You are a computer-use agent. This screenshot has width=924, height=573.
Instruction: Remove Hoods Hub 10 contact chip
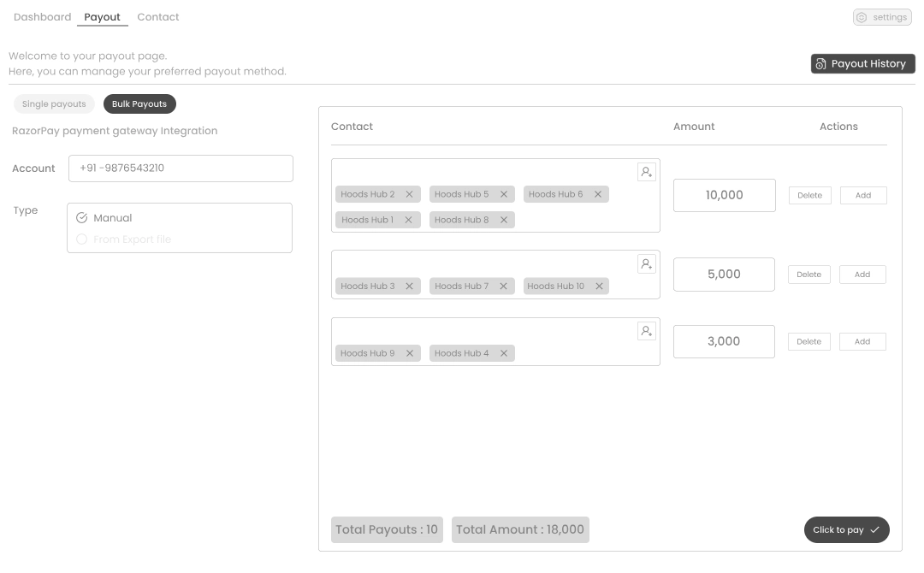pos(599,286)
